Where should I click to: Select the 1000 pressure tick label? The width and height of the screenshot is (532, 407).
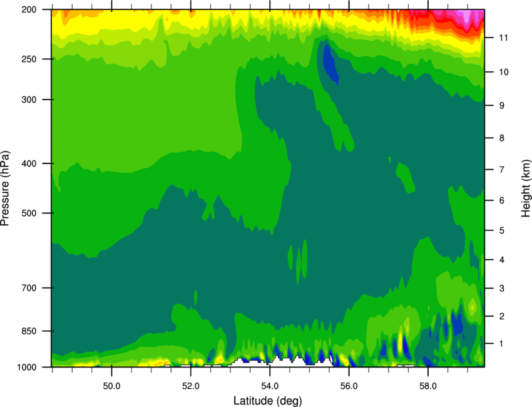tap(27, 368)
